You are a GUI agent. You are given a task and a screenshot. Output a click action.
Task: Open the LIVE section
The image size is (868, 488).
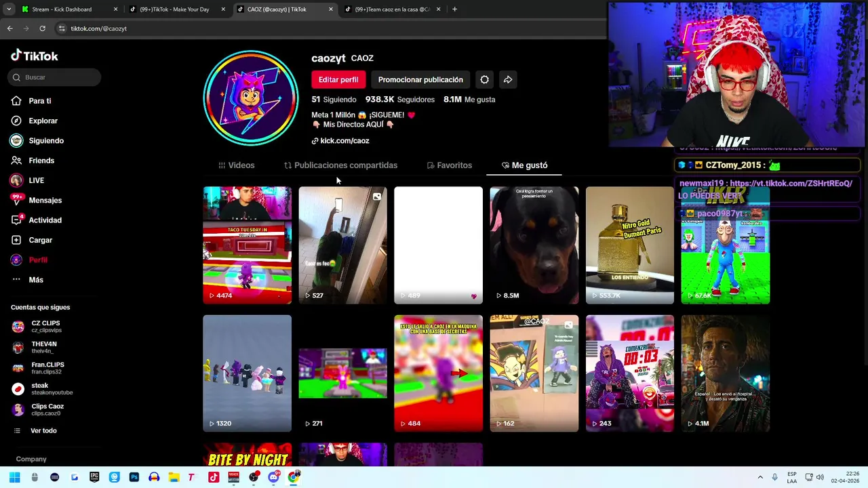point(27,180)
